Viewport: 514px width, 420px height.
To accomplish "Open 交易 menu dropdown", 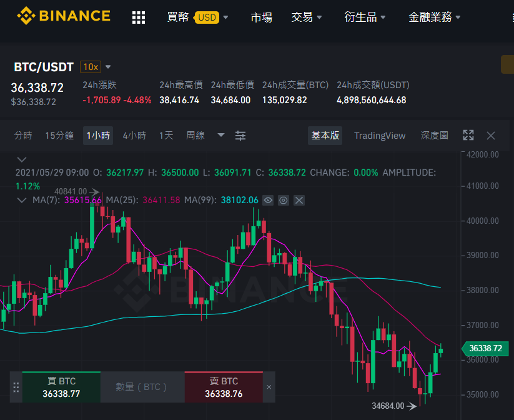I will (x=307, y=17).
